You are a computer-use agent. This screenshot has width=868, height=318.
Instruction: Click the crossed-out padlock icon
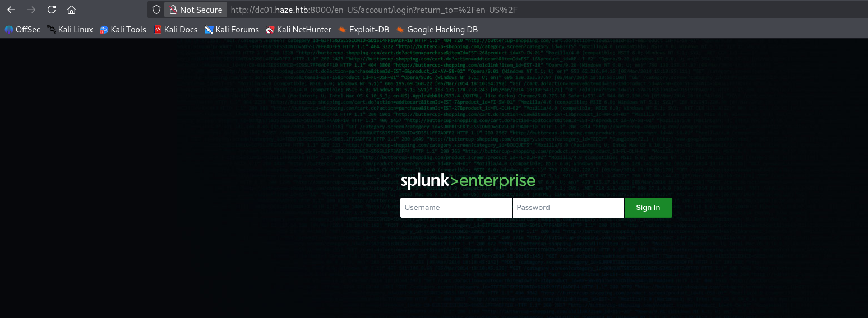(173, 10)
